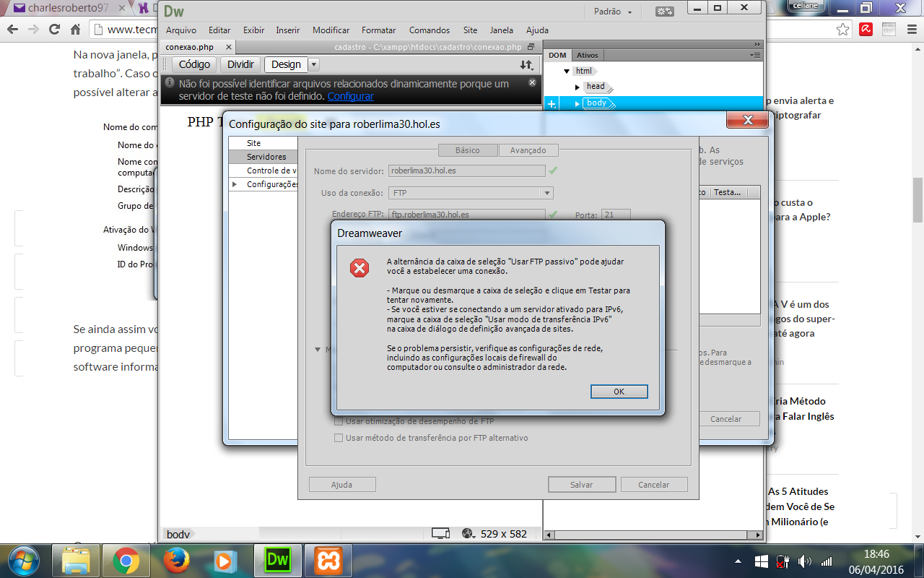Switch to the Avançado server tab

[528, 150]
